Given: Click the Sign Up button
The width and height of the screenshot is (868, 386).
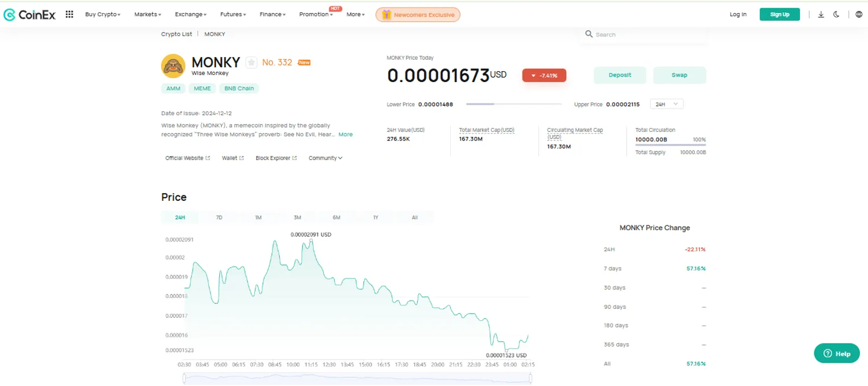Looking at the screenshot, I should [x=780, y=15].
